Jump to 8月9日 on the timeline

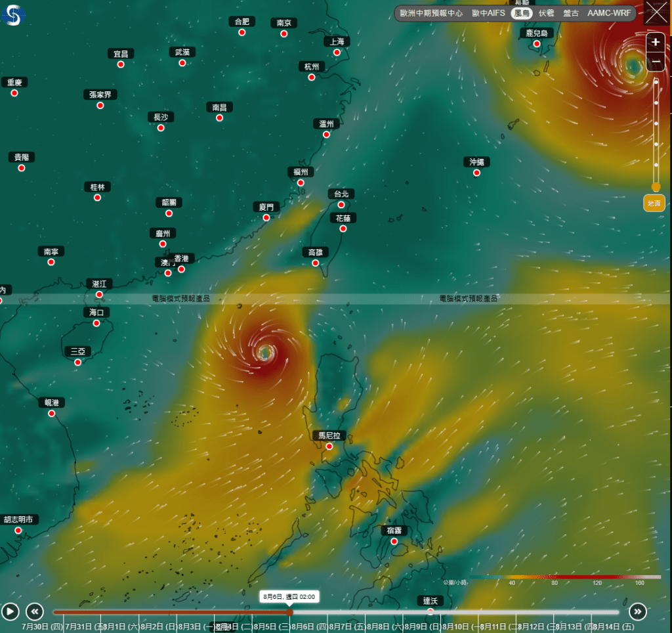click(x=422, y=626)
